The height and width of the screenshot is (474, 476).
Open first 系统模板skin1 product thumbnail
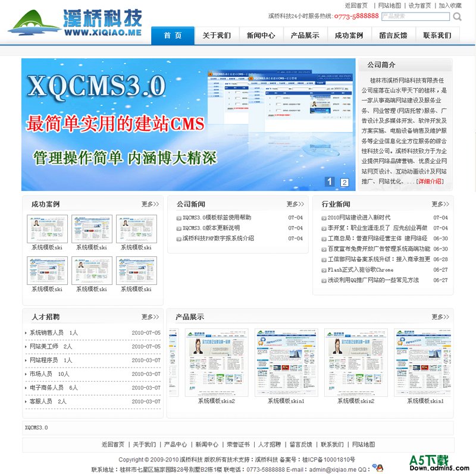click(286, 362)
